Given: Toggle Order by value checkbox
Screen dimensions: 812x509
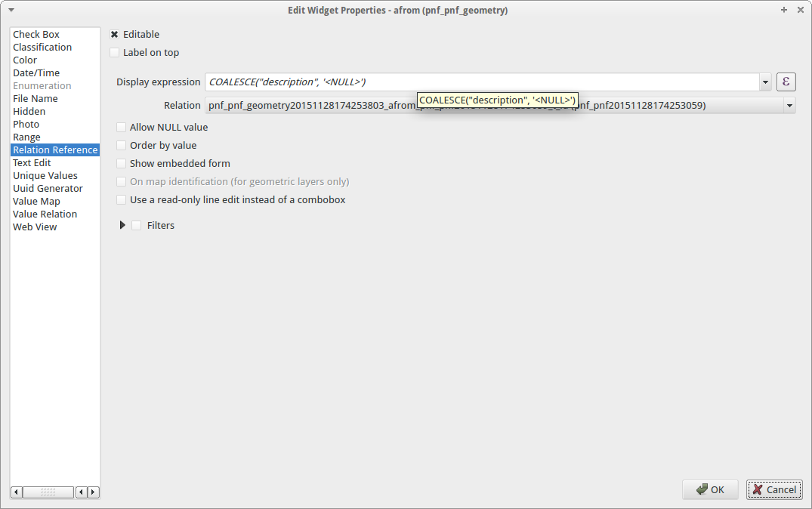Looking at the screenshot, I should pyautogui.click(x=121, y=146).
